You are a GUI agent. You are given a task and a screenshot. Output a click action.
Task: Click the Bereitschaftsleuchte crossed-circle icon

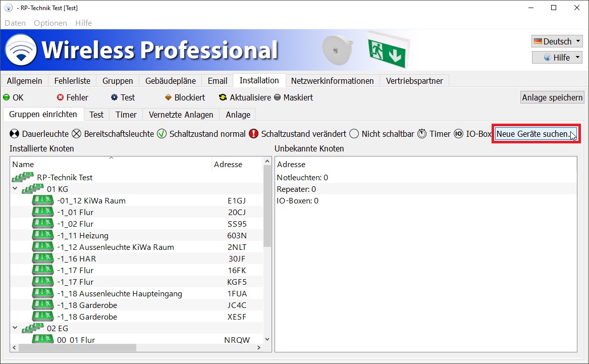77,134
